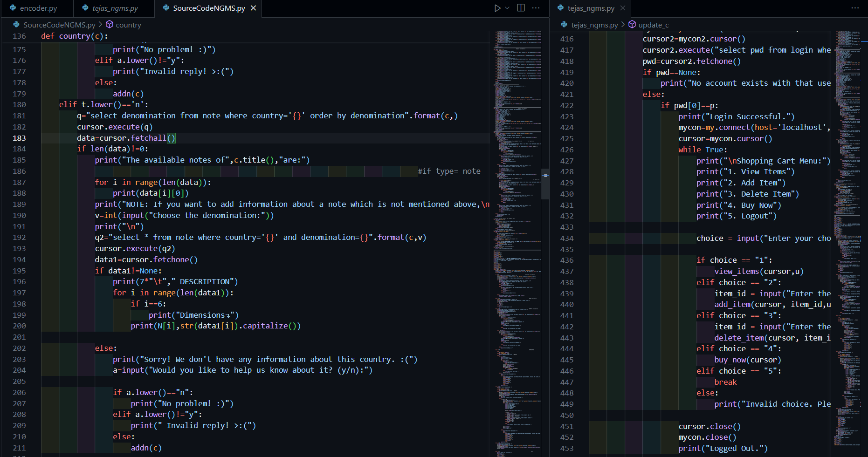Click the 'if i==6:' line
The height and width of the screenshot is (457, 868).
pyautogui.click(x=148, y=304)
